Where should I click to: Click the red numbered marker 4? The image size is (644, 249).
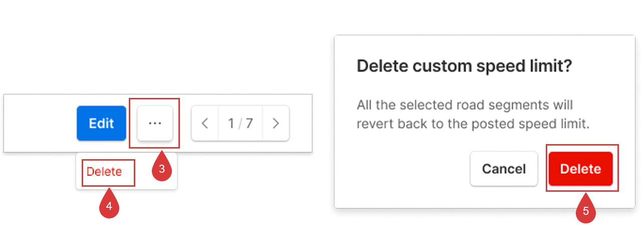(x=109, y=205)
